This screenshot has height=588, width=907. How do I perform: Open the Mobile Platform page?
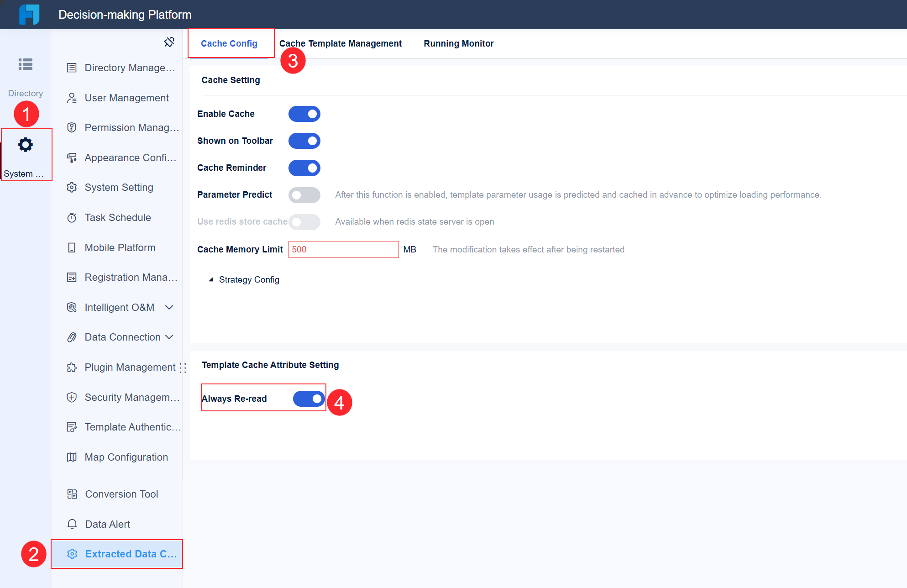(117, 247)
